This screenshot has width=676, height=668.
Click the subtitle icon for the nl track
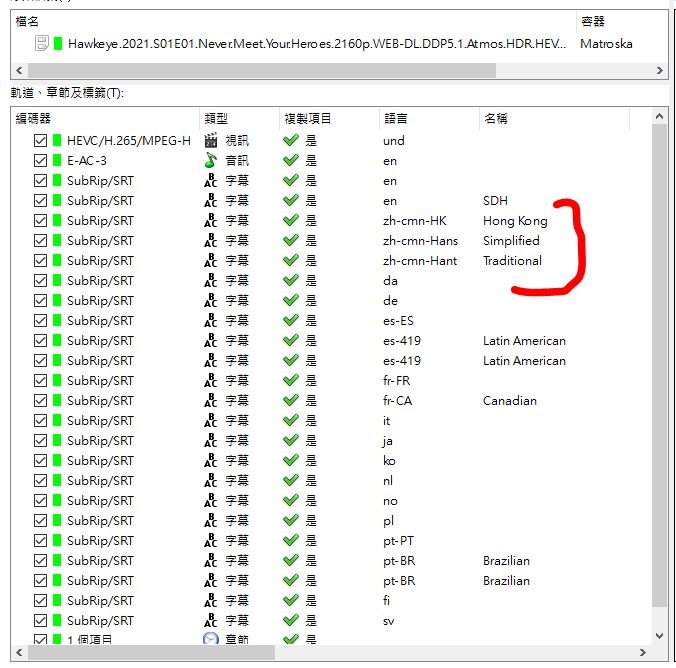pos(210,480)
